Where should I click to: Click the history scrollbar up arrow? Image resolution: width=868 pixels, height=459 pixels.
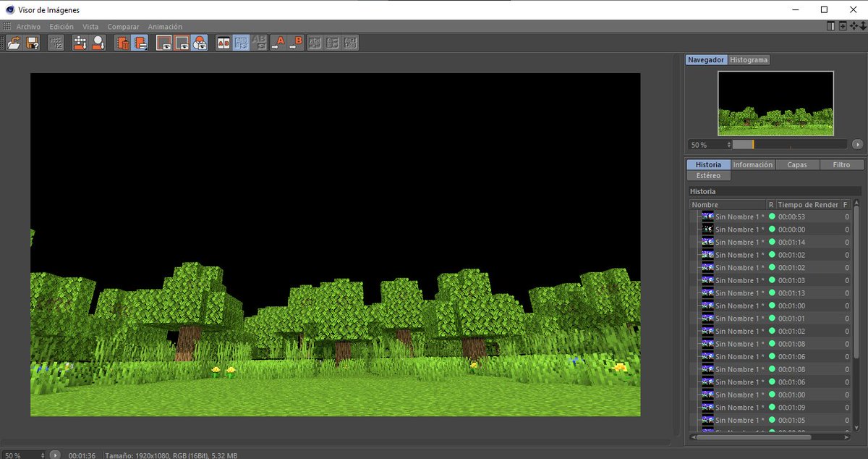856,203
